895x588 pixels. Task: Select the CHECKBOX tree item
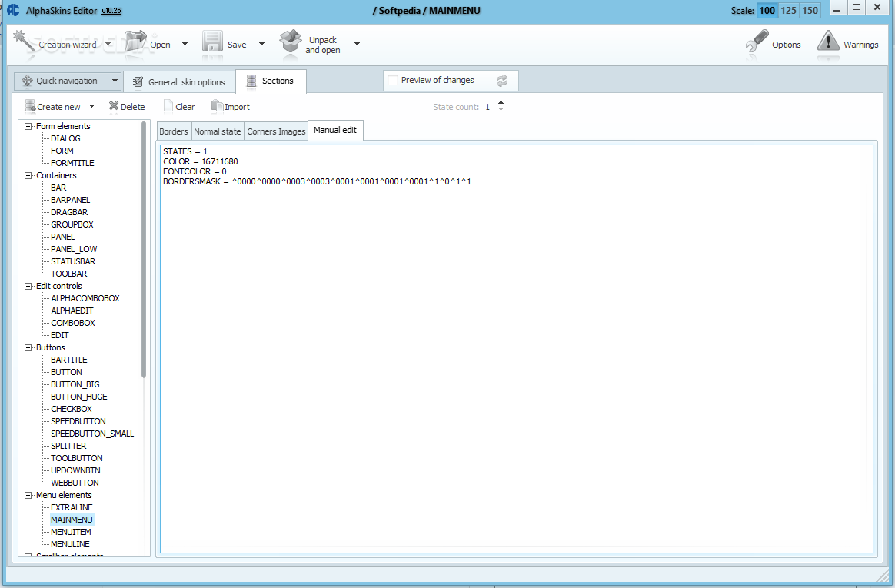click(72, 409)
